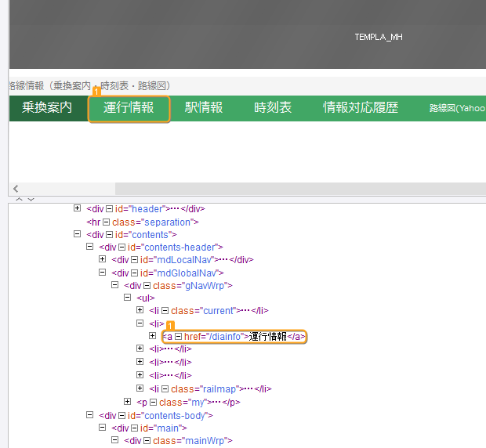Click the horizontal scrollbar left arrow
486x448 pixels.
coord(16,189)
